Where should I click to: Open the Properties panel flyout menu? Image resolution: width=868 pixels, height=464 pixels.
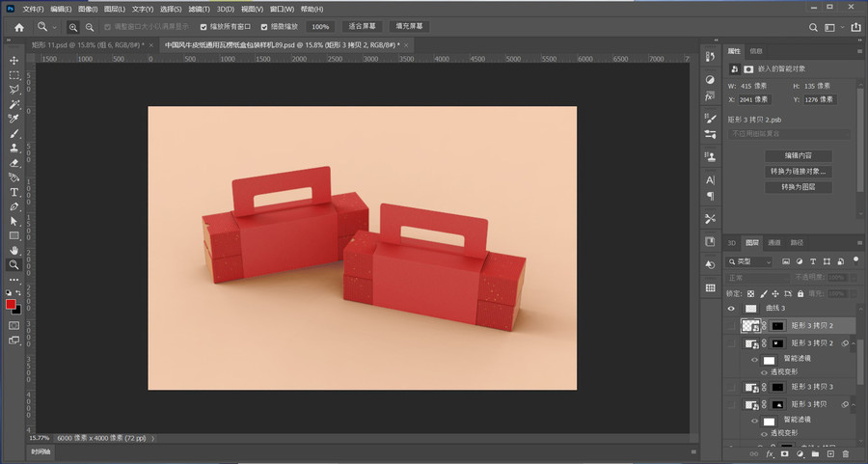pos(859,51)
